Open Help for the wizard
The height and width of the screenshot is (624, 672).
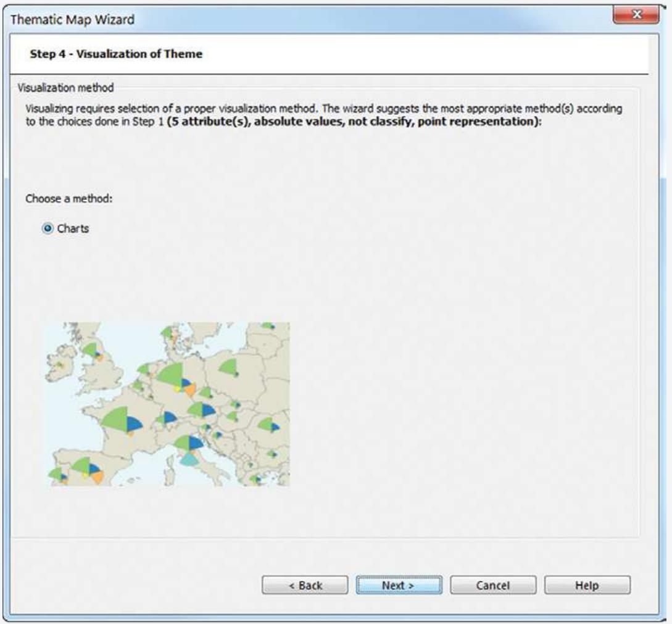click(587, 585)
